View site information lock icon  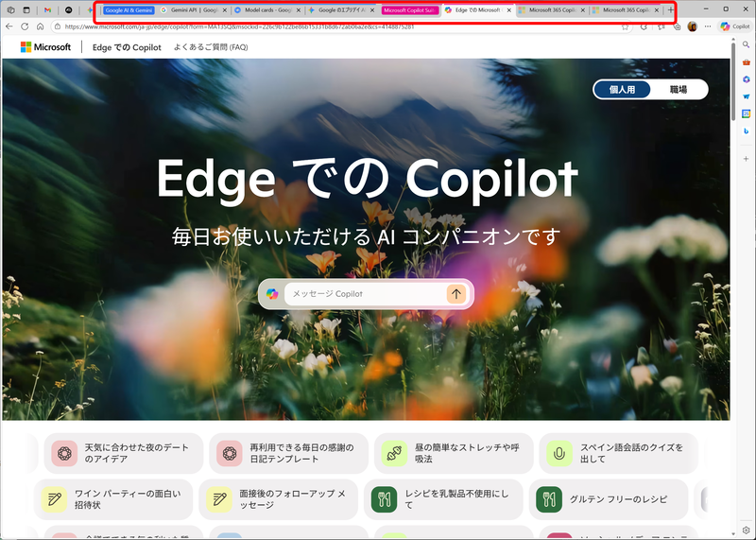pos(58,26)
